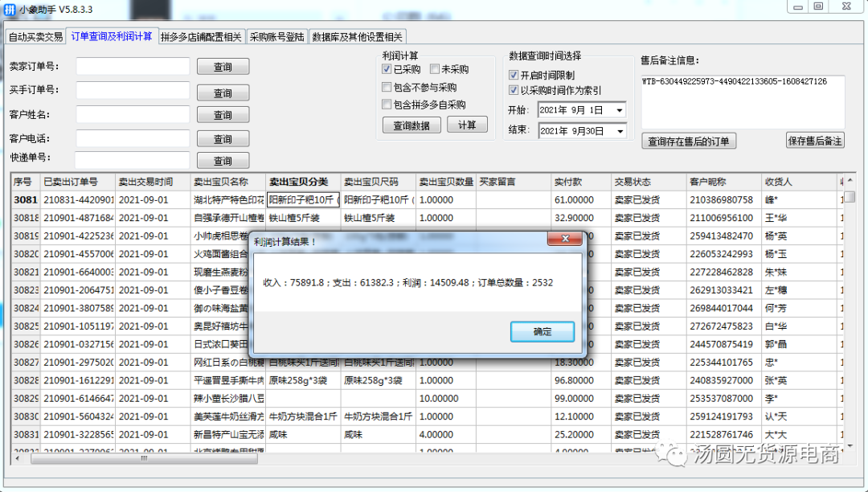Click the 小象助手 app icon in the title bar

pos(10,10)
